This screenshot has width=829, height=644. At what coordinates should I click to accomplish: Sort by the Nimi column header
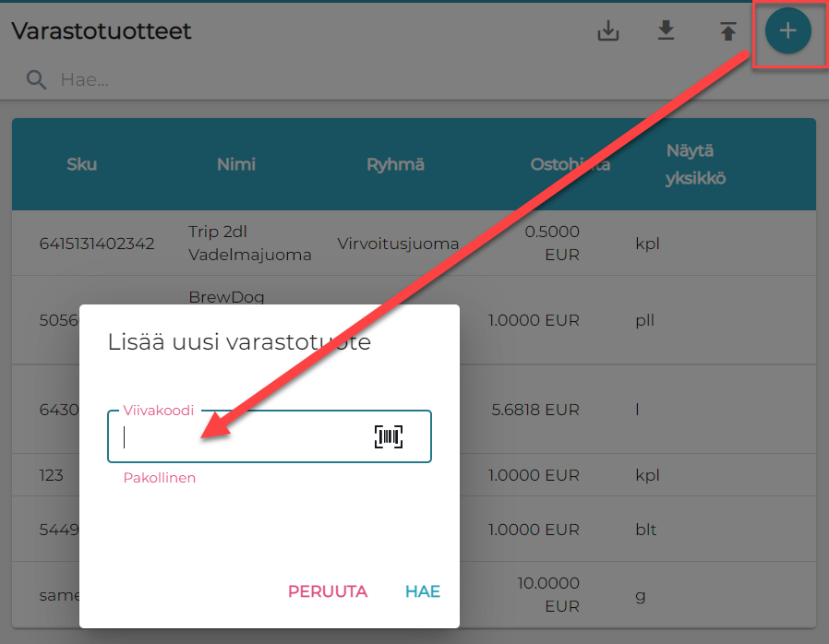[236, 164]
